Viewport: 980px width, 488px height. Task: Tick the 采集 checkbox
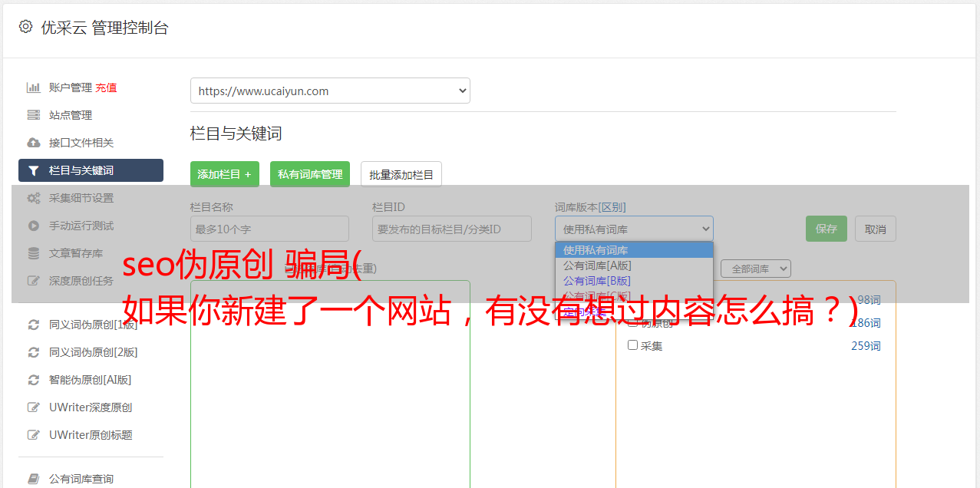633,345
